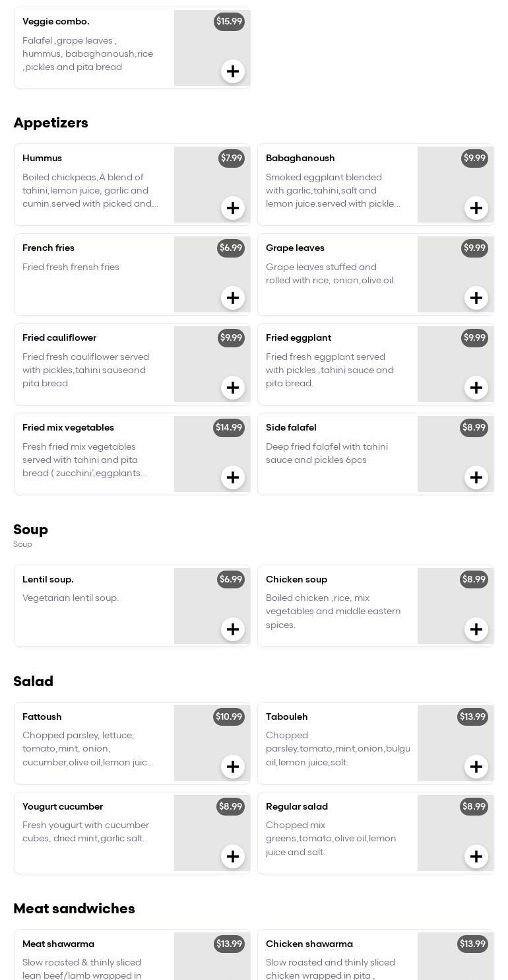Add Fattoush salad to cart
Viewport: 508px width, 980px height.
(233, 767)
